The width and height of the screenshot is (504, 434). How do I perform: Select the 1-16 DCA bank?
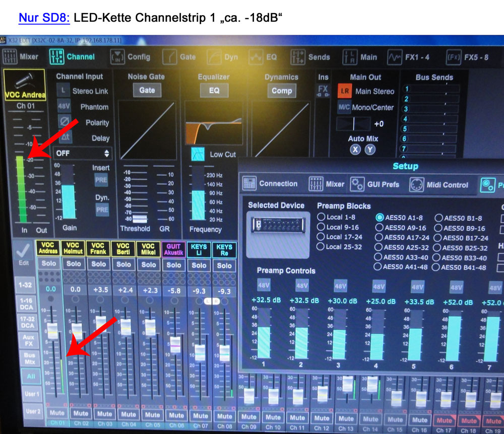click(26, 304)
